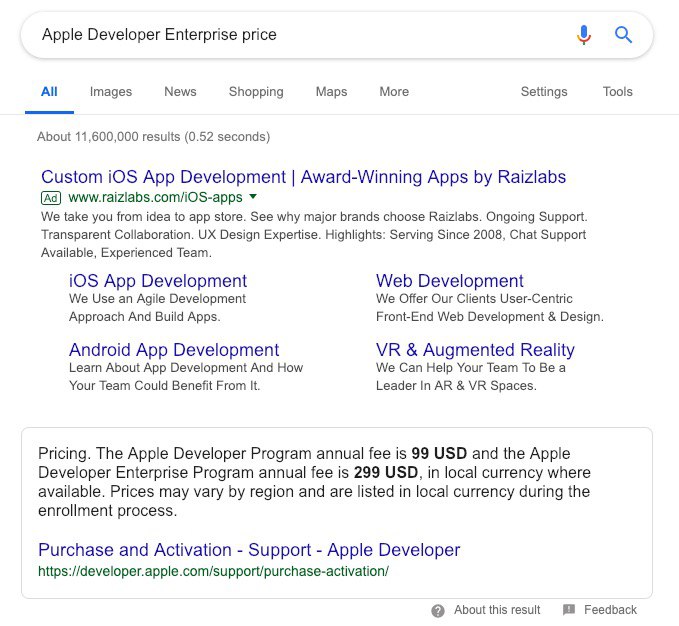Click the About this result question icon

pyautogui.click(x=438, y=610)
